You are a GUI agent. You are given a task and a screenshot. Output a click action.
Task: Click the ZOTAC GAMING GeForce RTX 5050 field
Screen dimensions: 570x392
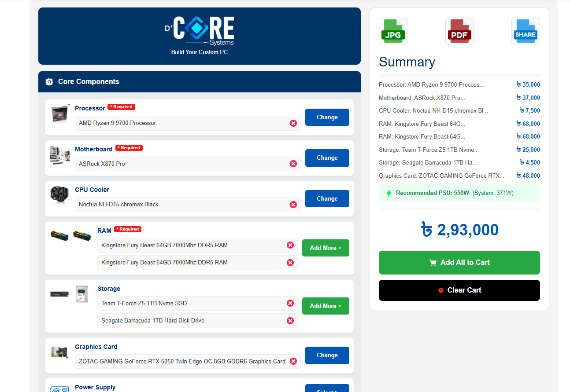point(188,362)
